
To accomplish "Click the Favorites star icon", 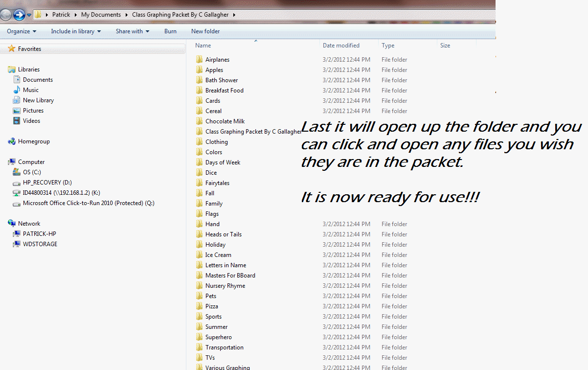I will 12,48.
